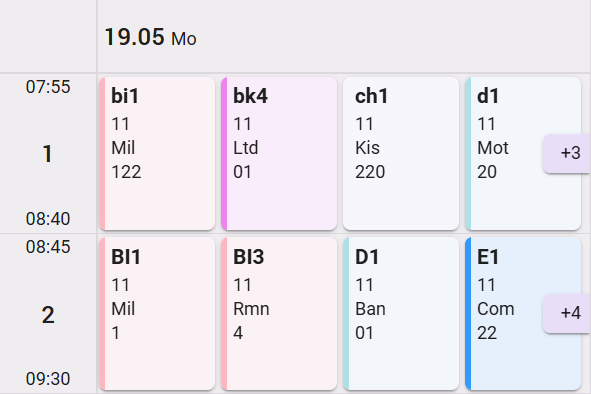591x394 pixels.
Task: Expand the +3 more lessons badge
Action: click(567, 153)
